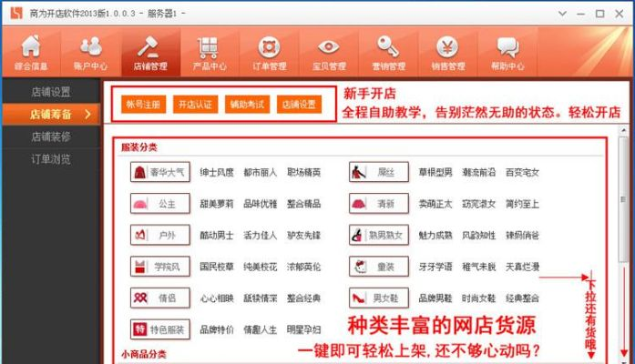Screen dimensions: 635x364
Task: Open the 驴友先锋 subcategory link
Action: click(x=303, y=235)
